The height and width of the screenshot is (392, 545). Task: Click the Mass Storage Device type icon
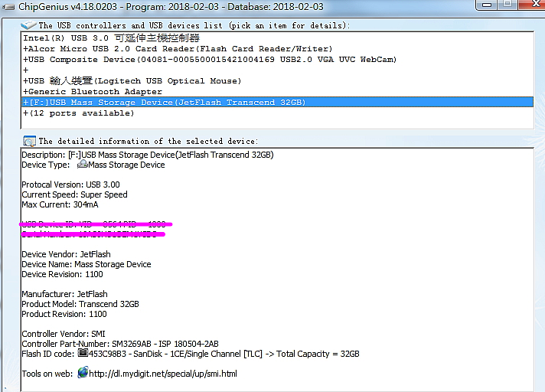(83, 164)
